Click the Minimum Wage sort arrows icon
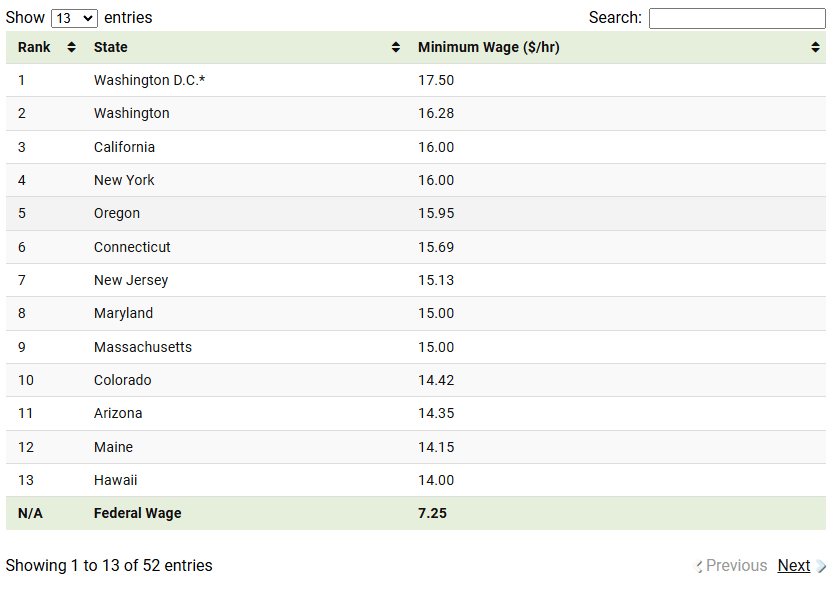This screenshot has width=838, height=594. click(815, 47)
